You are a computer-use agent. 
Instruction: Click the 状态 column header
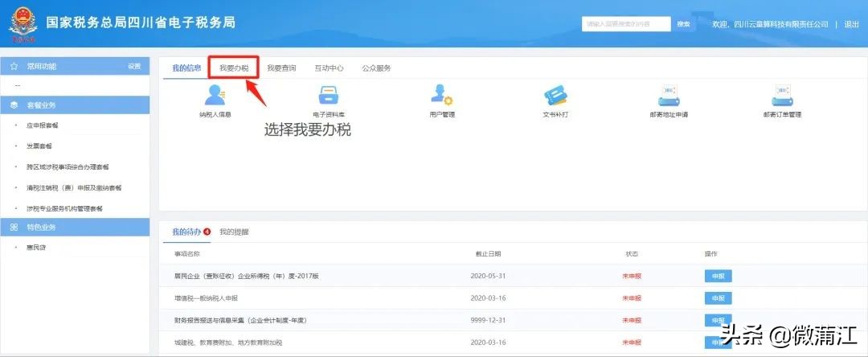(x=632, y=253)
